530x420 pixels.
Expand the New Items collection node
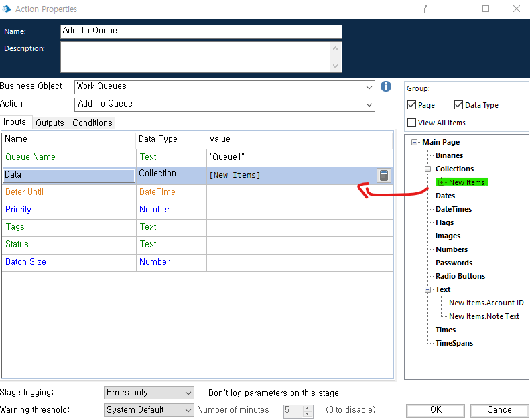441,182
